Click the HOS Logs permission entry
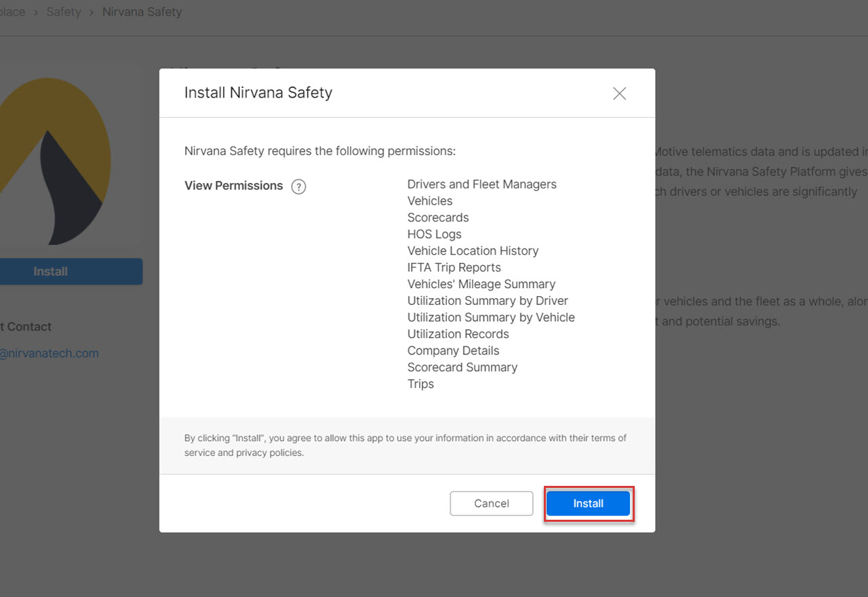 click(x=434, y=234)
